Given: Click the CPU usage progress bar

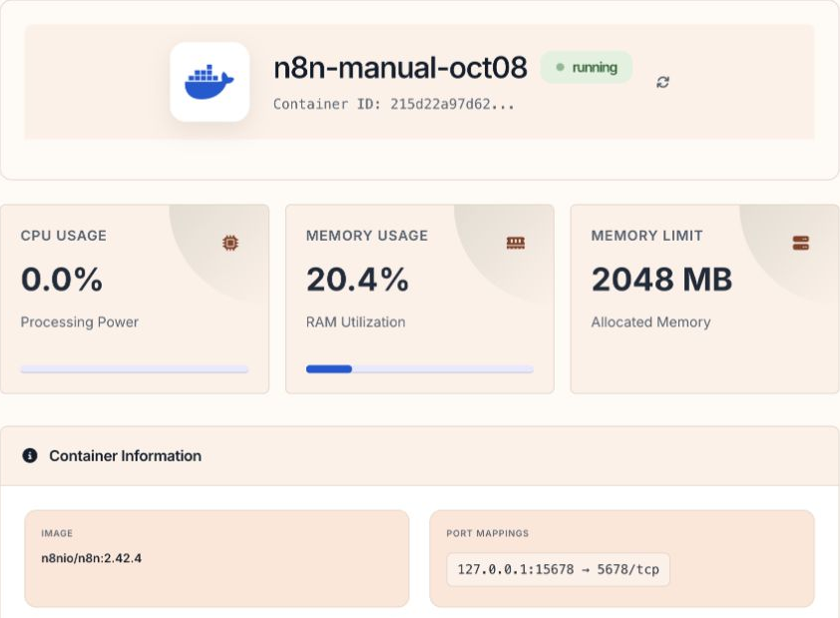Looking at the screenshot, I should click(135, 368).
